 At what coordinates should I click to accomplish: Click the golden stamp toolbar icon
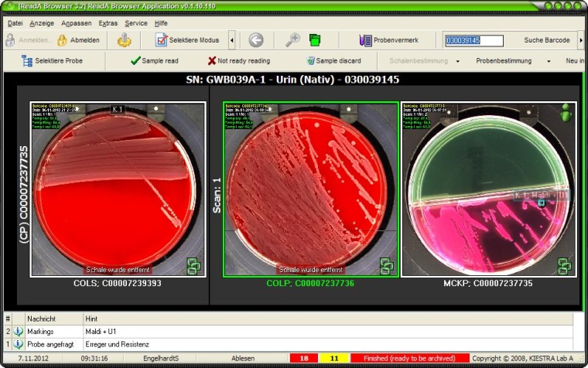tap(125, 40)
